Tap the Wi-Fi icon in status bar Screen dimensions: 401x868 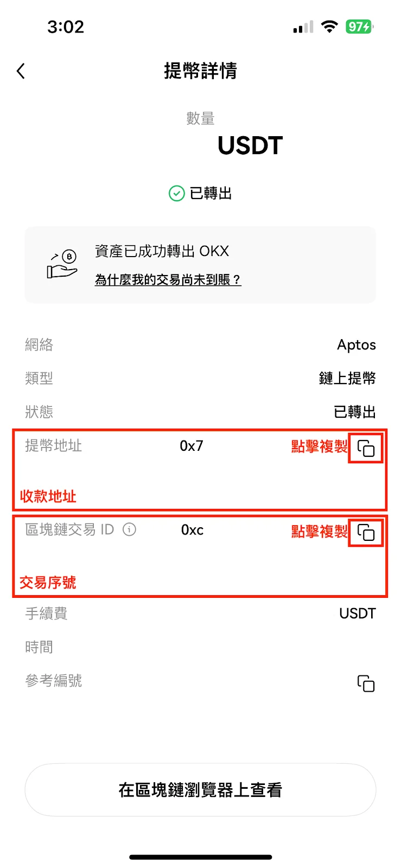point(329,27)
